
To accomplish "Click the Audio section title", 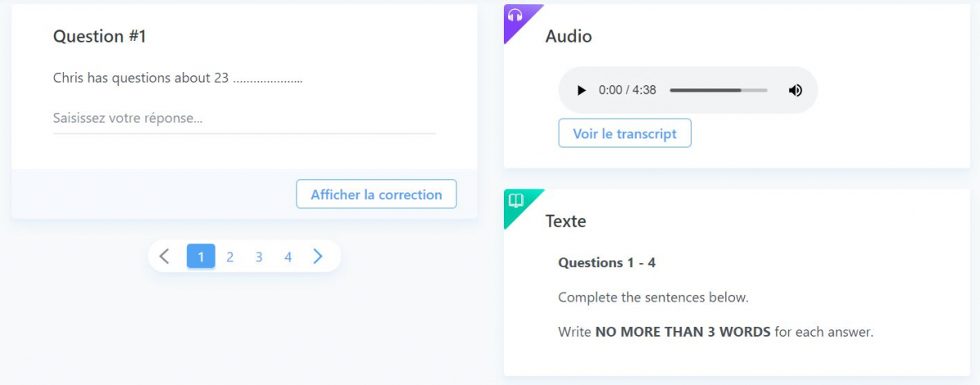I will pos(568,36).
